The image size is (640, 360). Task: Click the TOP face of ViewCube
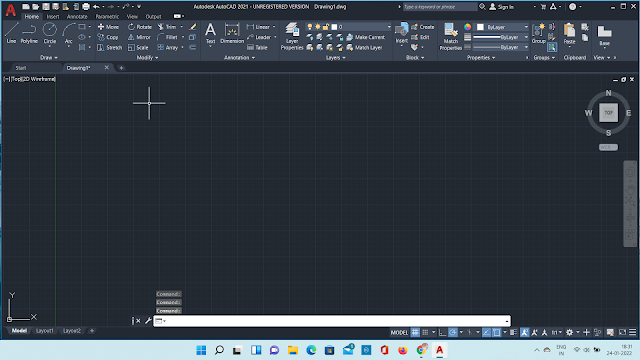608,113
